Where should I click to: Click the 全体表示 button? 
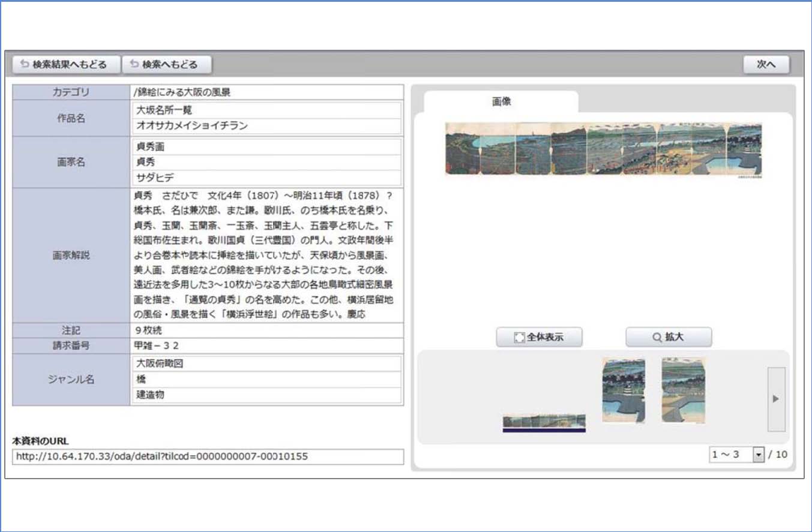coord(540,337)
